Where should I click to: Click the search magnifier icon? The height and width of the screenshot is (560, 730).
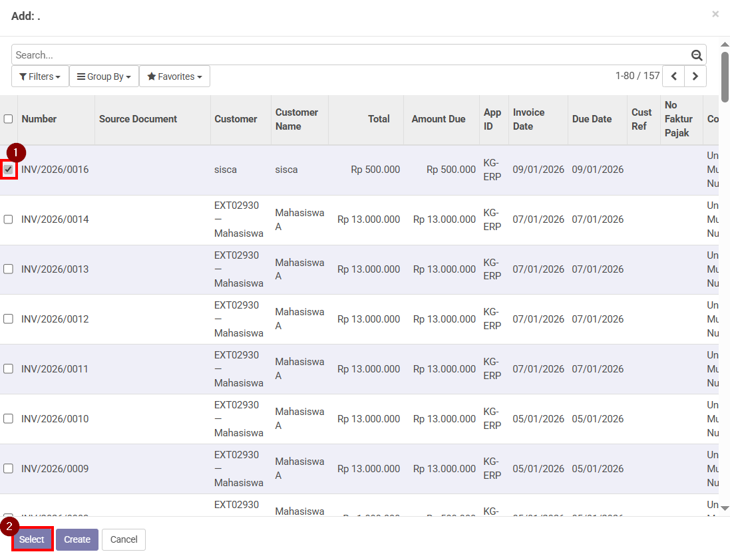[x=697, y=55]
